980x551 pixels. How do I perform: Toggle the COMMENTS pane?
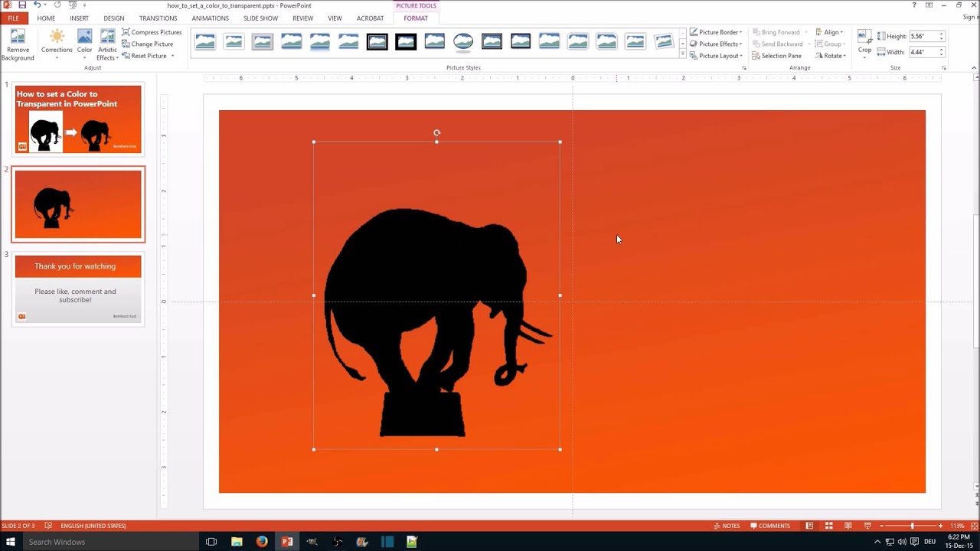coord(769,526)
